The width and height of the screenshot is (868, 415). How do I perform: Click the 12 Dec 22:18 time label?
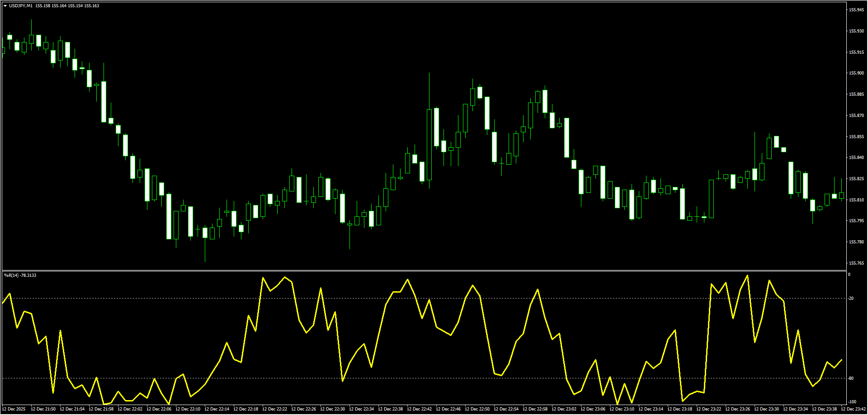(245, 409)
